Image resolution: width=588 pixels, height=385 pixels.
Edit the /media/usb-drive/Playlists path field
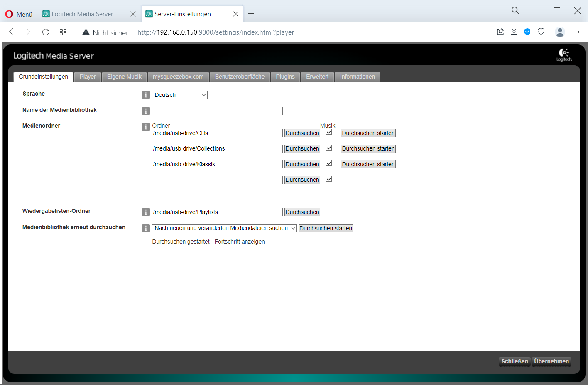(217, 212)
